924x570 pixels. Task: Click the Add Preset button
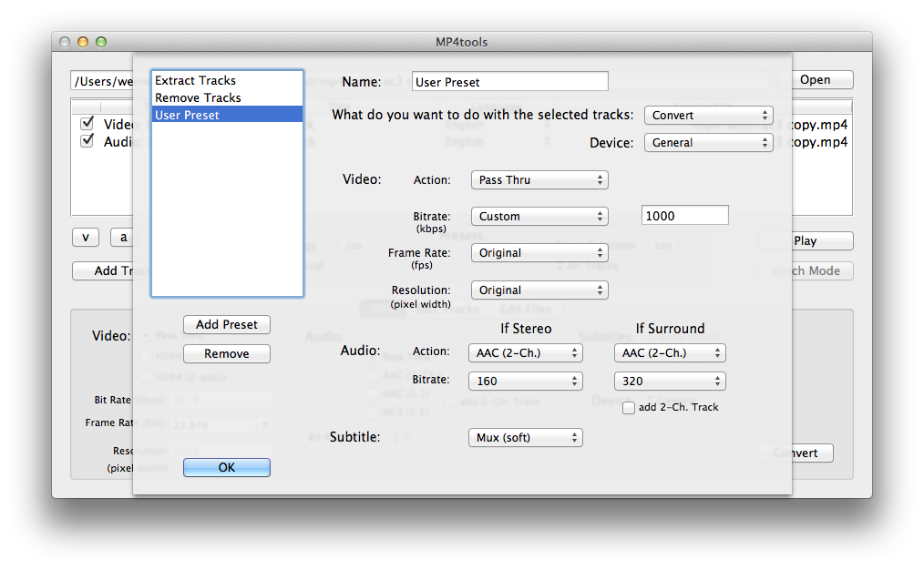click(227, 325)
